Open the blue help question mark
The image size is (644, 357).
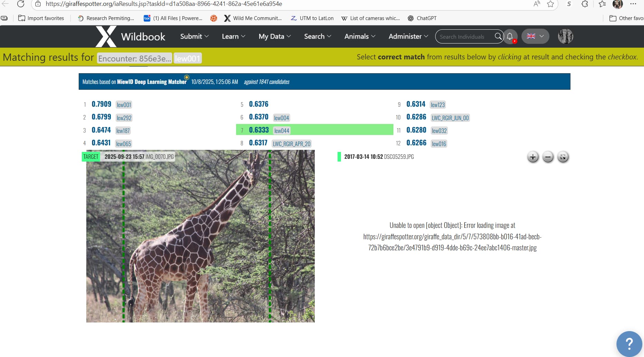click(629, 344)
